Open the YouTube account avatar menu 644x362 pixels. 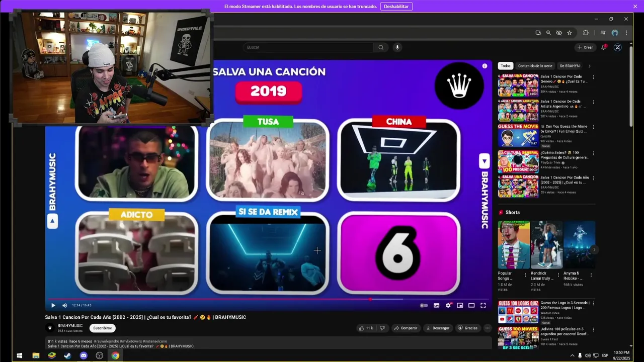point(618,47)
